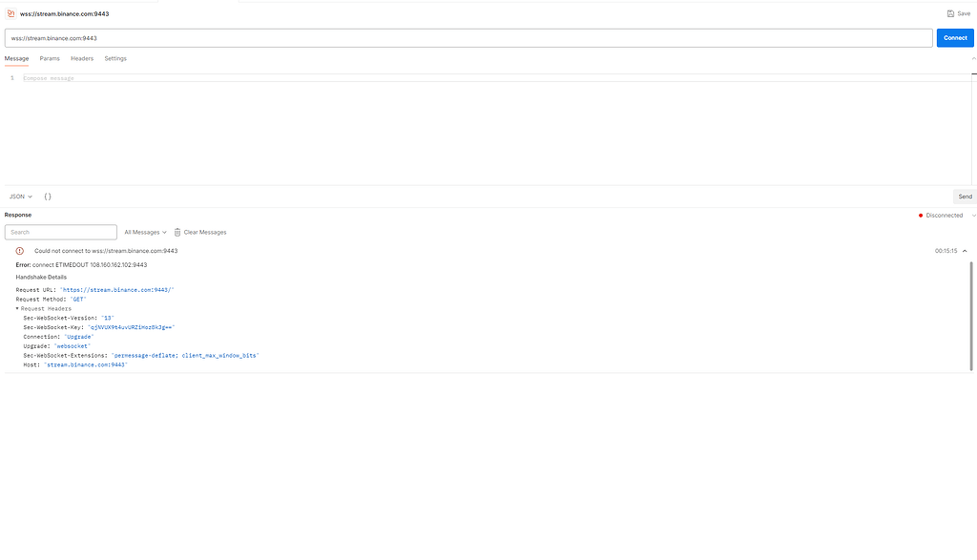Open the Headers tab
This screenshot has height=560, width=977.
[82, 58]
